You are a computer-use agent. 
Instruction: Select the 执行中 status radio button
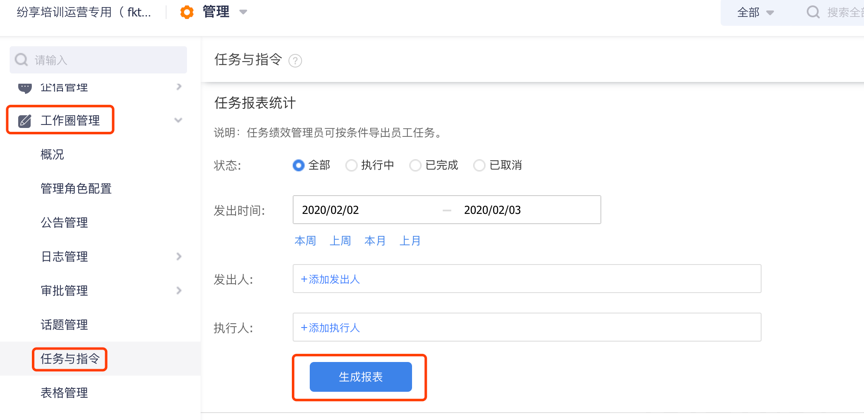click(351, 165)
